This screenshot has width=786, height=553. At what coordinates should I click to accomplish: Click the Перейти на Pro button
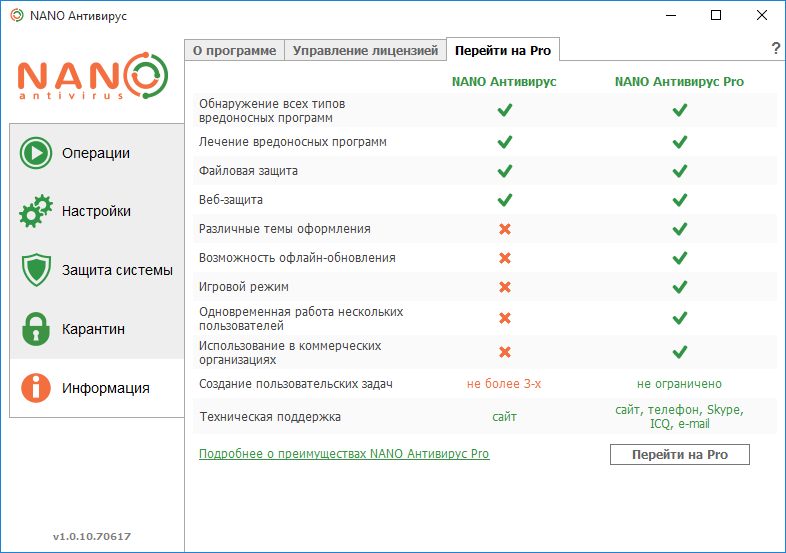tap(680, 454)
